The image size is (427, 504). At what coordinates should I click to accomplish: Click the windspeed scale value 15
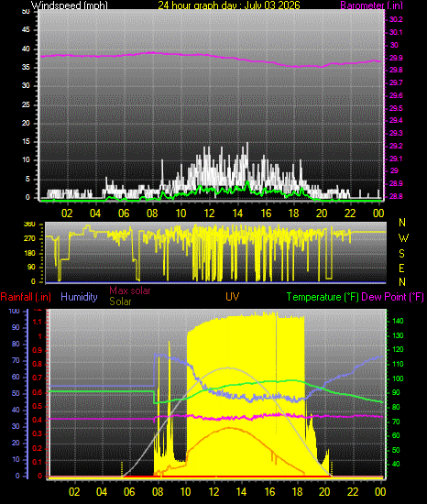click(x=26, y=142)
